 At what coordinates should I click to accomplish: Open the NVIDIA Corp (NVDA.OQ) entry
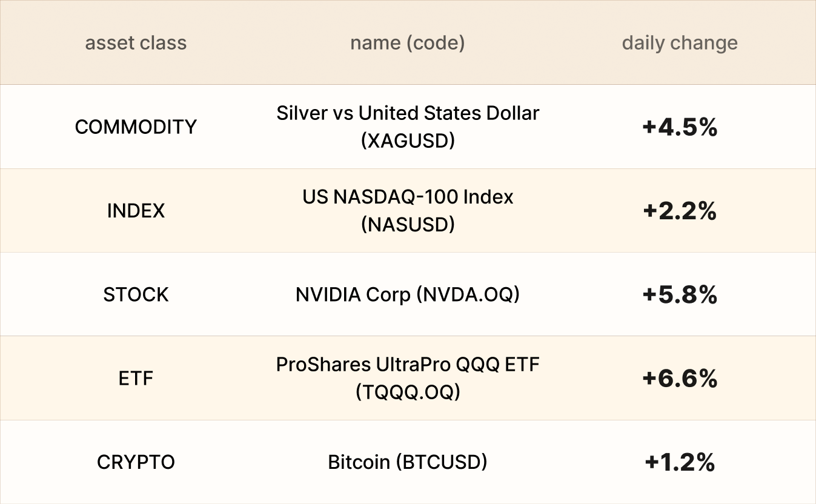click(x=408, y=294)
